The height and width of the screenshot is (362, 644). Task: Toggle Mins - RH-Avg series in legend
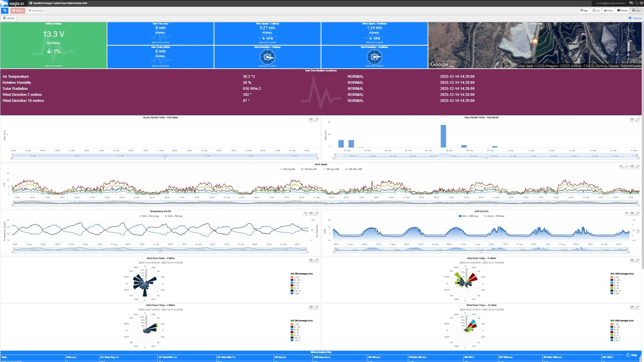coord(173,216)
